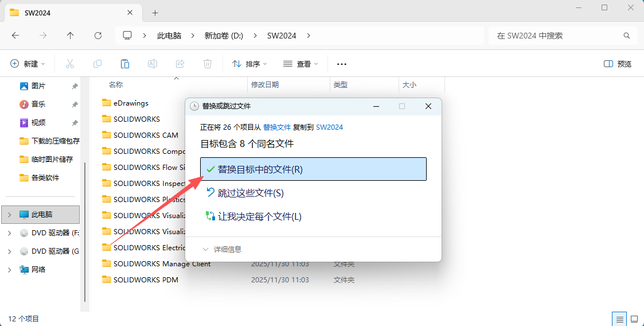
Task: Open the 查看 dropdown menu
Action: (x=300, y=64)
